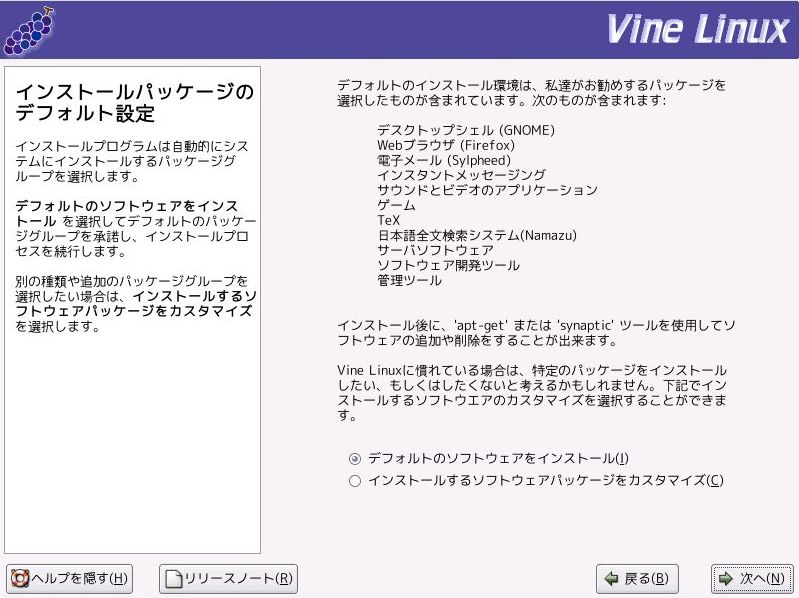Click list entry ゲーム
The height and width of the screenshot is (598, 799).
pos(396,205)
